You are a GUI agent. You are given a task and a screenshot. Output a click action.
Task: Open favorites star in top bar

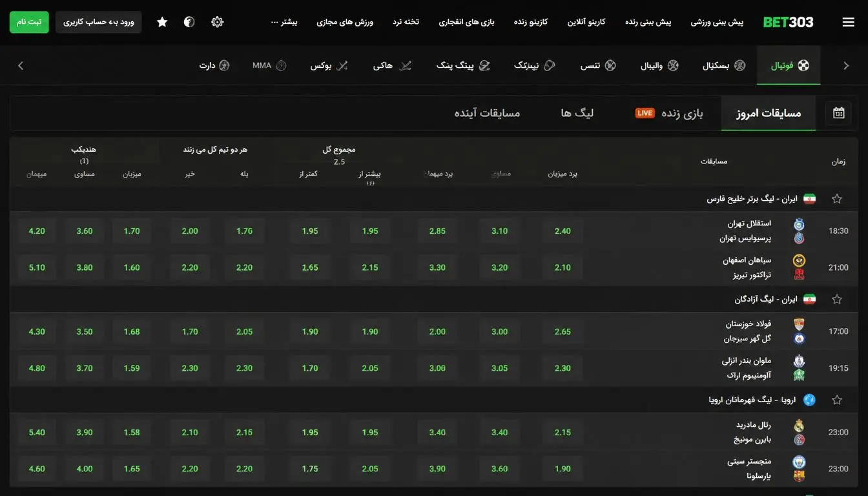[x=162, y=22]
